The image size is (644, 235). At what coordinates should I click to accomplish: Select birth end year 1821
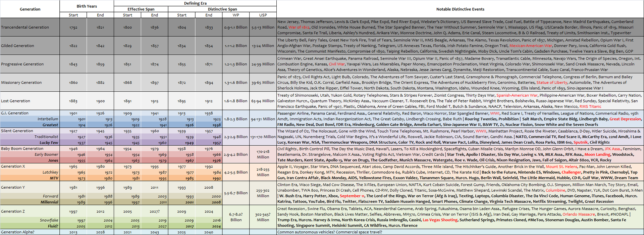tap(100, 28)
